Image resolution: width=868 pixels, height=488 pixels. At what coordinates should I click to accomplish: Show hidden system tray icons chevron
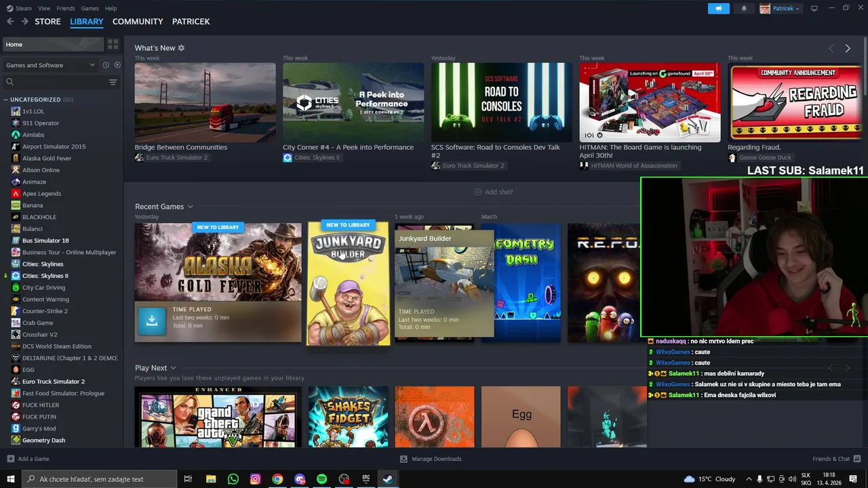click(748, 479)
